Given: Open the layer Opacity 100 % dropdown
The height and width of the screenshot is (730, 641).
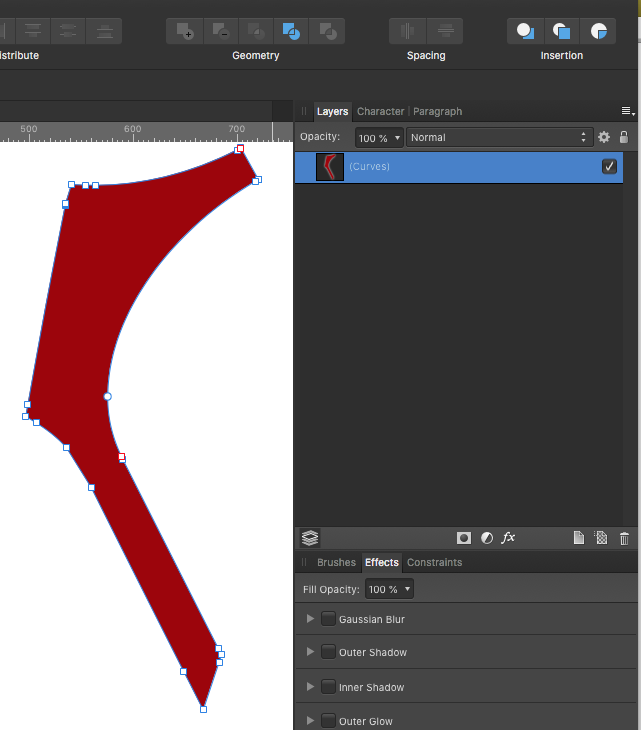Looking at the screenshot, I should [379, 138].
